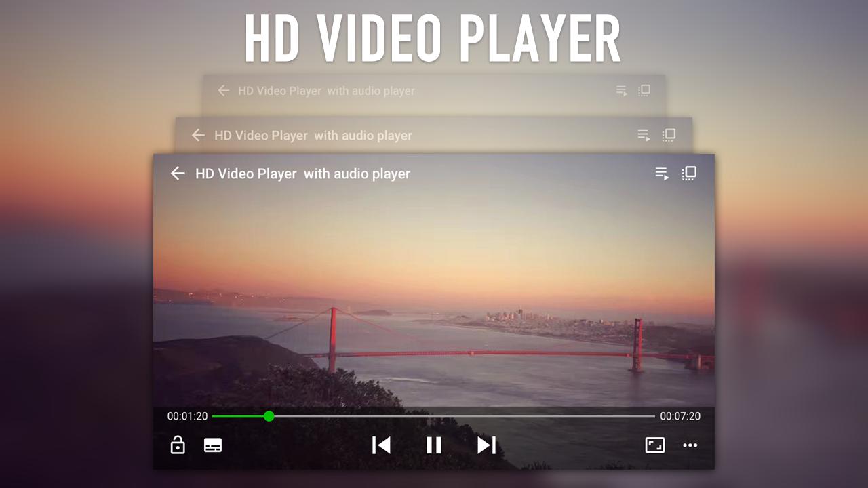Image resolution: width=868 pixels, height=488 pixels.
Task: Seek to middle of progress bar
Action: click(434, 416)
